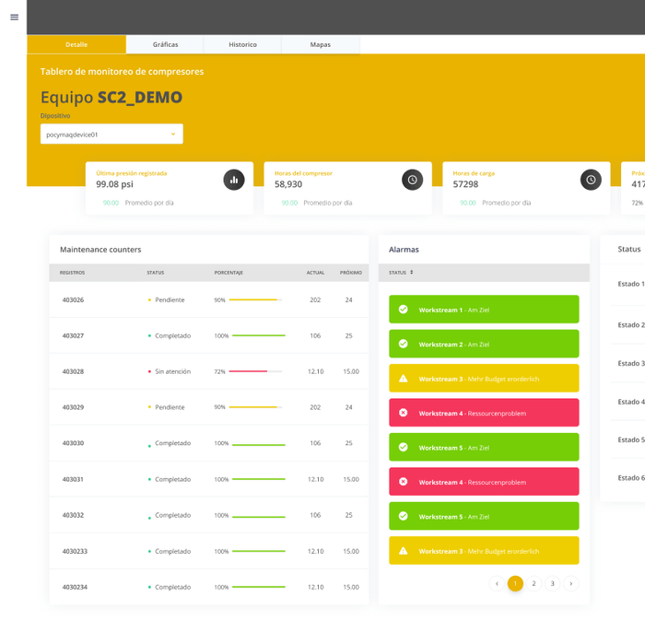
Task: Click progress bar of record 403026
Action: click(255, 299)
